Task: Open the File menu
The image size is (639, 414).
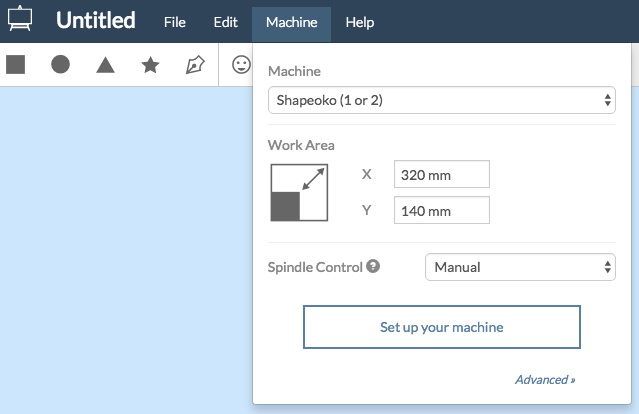Action: click(x=175, y=22)
